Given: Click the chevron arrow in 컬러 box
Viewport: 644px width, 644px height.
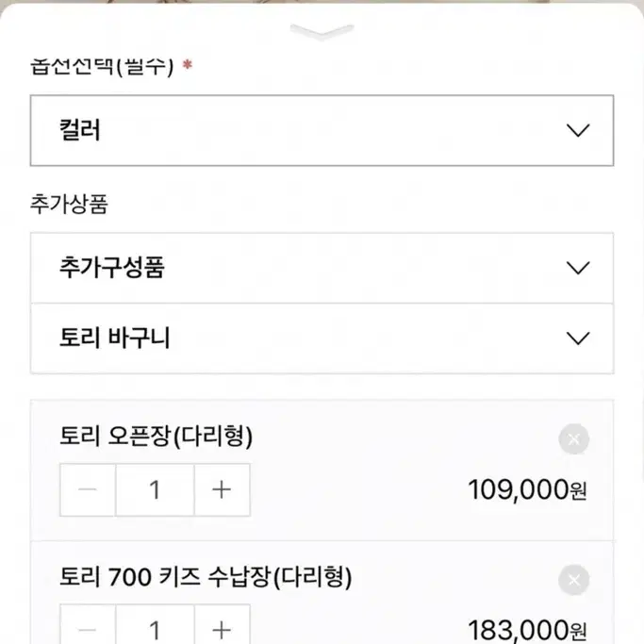Looking at the screenshot, I should point(578,131).
